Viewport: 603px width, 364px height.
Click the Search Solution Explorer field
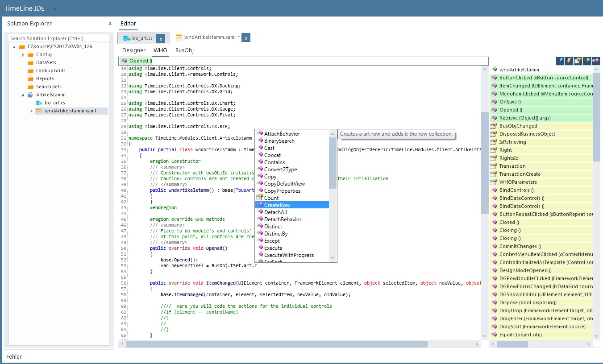click(58, 38)
